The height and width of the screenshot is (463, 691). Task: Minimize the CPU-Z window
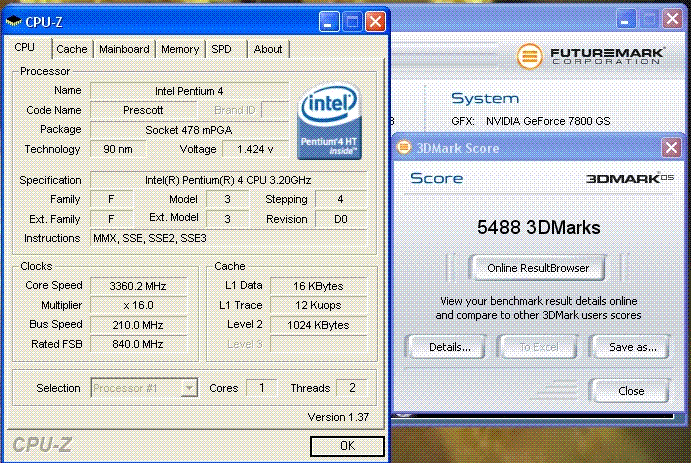click(329, 21)
